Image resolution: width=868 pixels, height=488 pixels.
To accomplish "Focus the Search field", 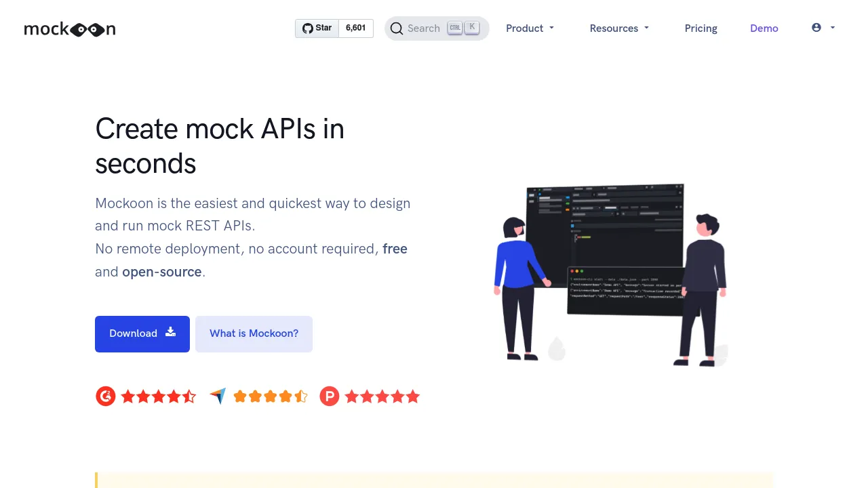I will click(437, 28).
